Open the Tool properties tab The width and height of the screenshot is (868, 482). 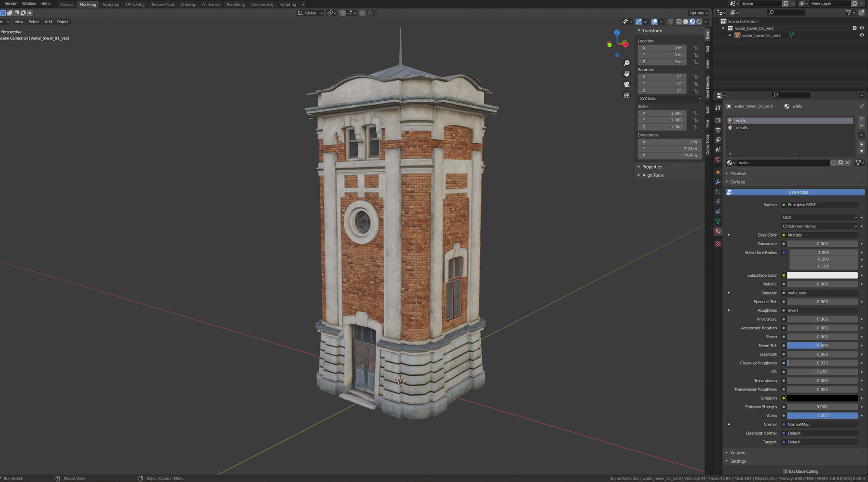click(x=718, y=108)
